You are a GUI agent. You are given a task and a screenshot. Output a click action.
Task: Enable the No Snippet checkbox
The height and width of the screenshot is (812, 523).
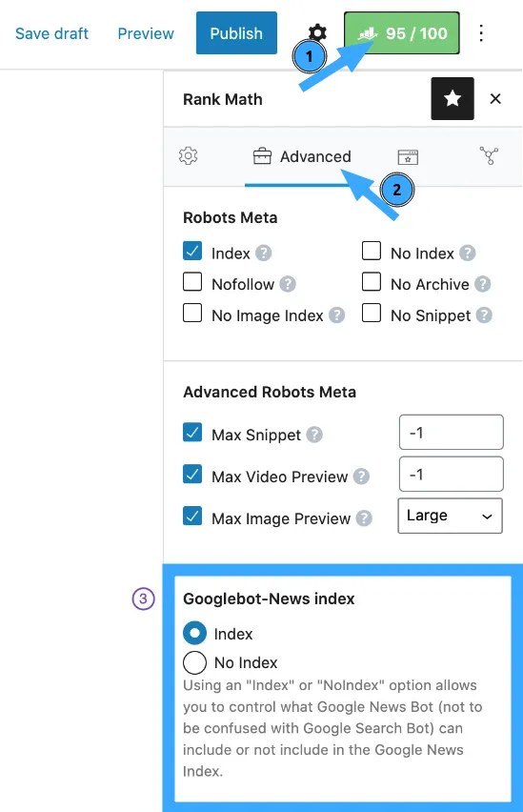point(372,313)
